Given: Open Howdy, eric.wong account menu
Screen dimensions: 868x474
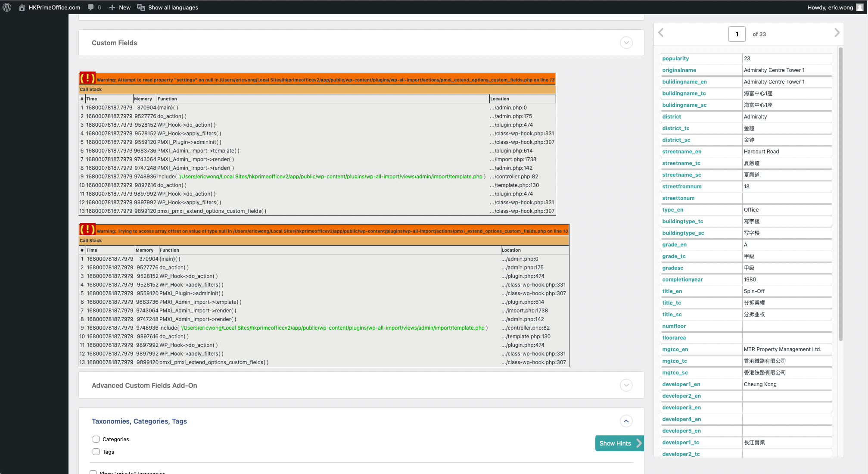Looking at the screenshot, I should [830, 7].
